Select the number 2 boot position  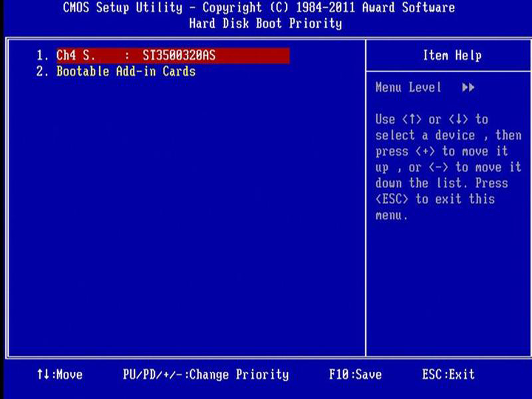42,72
